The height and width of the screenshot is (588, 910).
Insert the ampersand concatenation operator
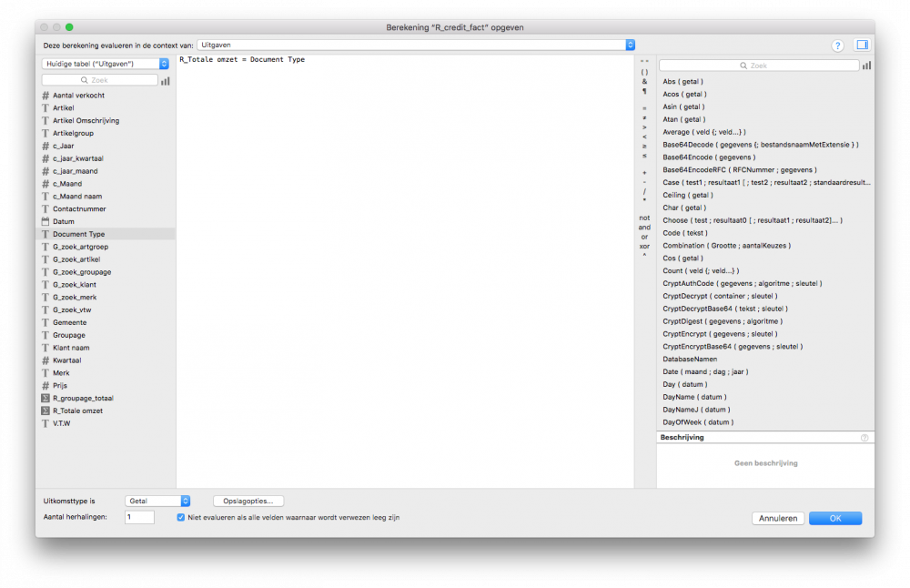point(644,81)
